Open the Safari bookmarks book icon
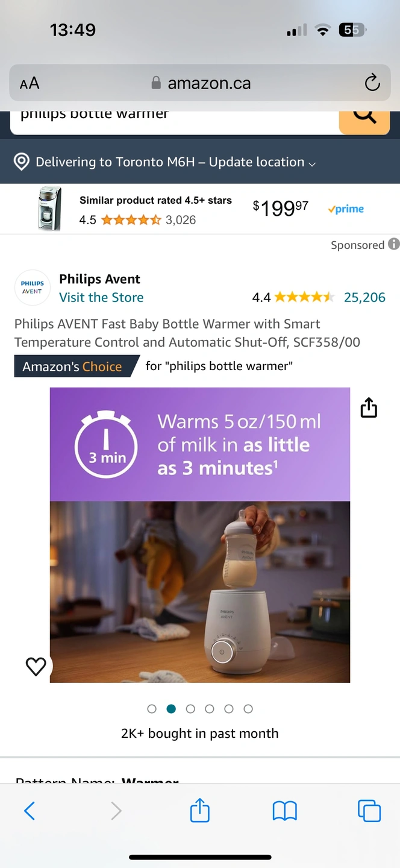The image size is (400, 868). (285, 811)
